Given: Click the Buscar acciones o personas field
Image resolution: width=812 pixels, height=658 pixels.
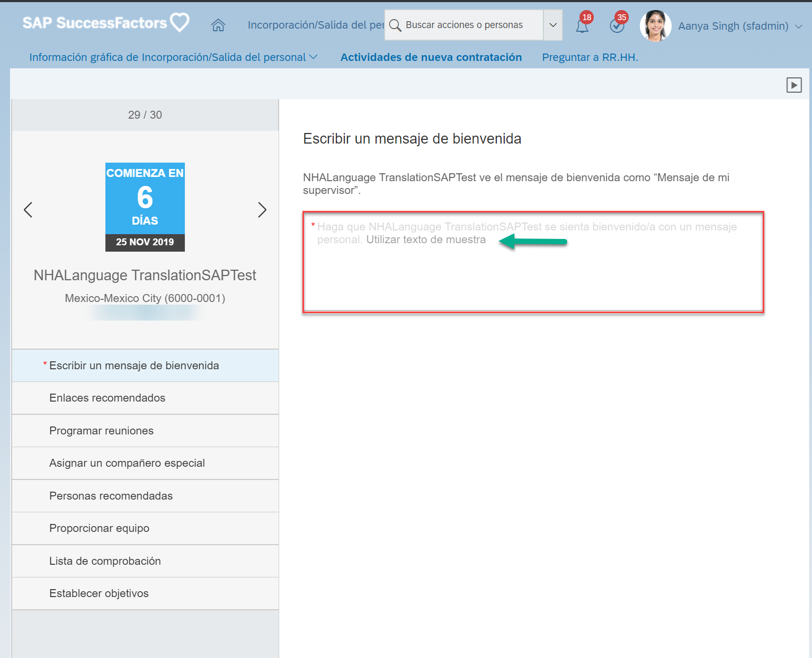Looking at the screenshot, I should pos(465,25).
